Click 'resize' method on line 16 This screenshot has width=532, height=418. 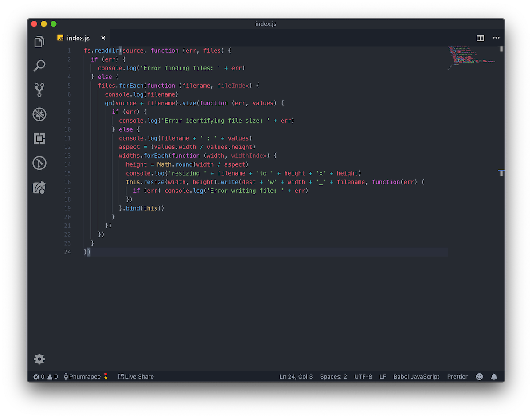(154, 182)
